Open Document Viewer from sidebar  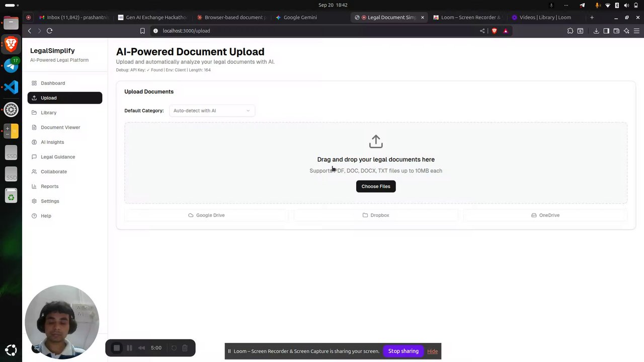click(x=65, y=127)
